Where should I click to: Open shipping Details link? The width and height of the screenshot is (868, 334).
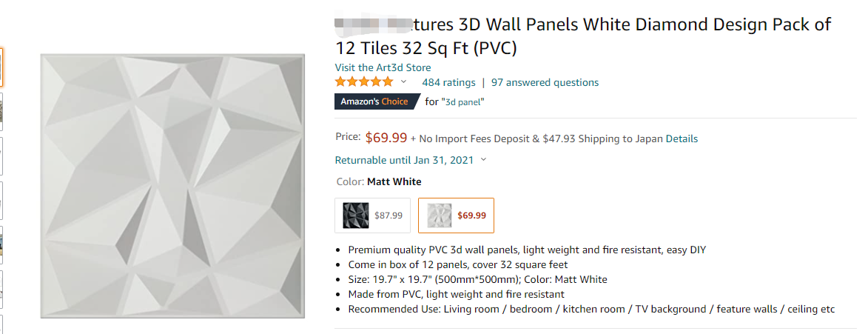pos(679,138)
